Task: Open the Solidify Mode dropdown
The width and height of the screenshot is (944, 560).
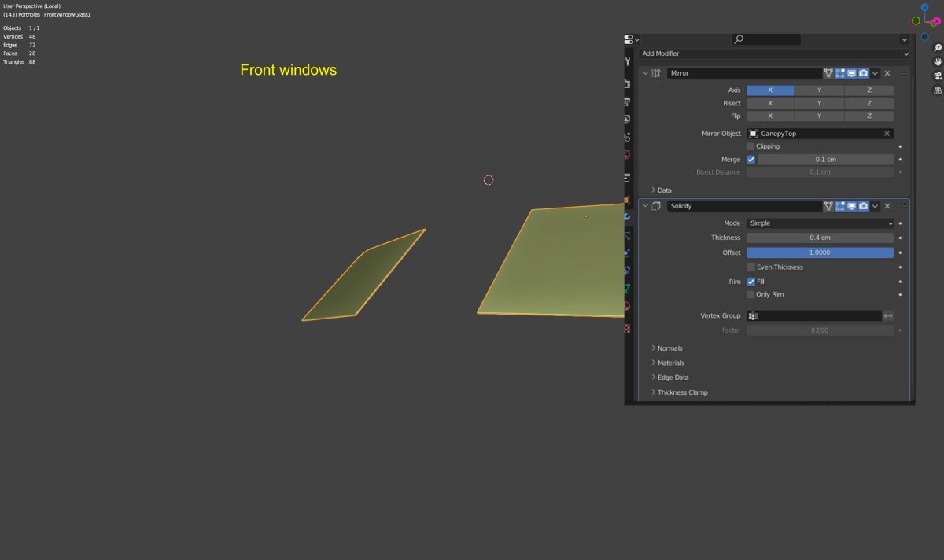Action: click(820, 223)
